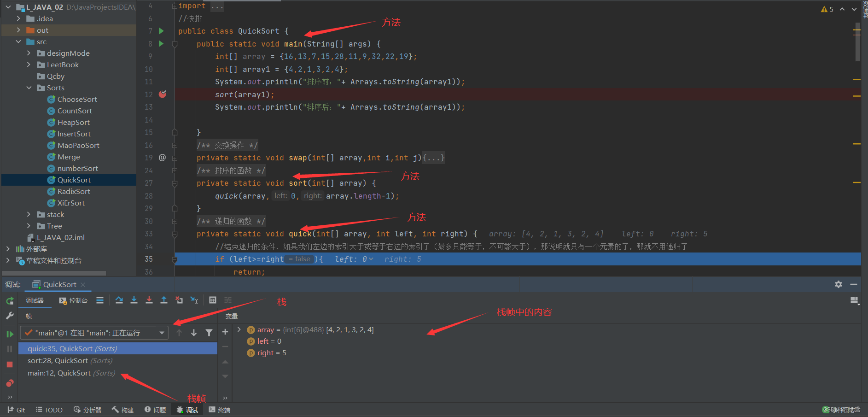Run to Cursor icon

pyautogui.click(x=194, y=300)
